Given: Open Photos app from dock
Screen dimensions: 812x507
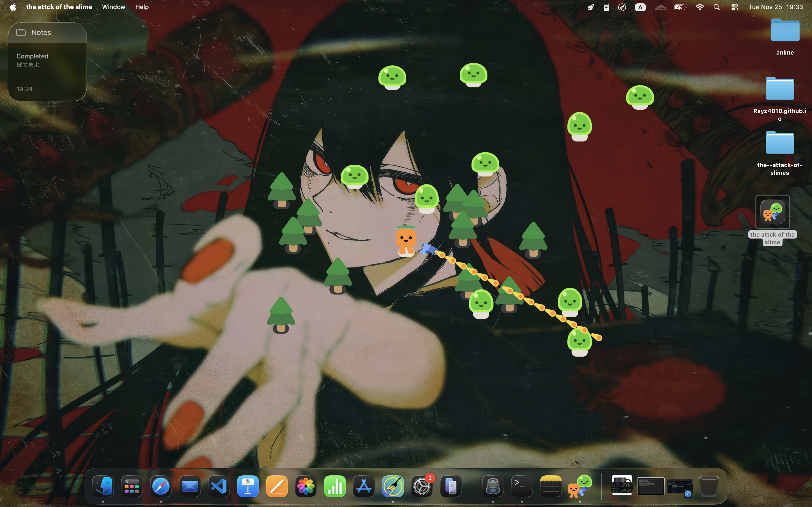Looking at the screenshot, I should (306, 486).
